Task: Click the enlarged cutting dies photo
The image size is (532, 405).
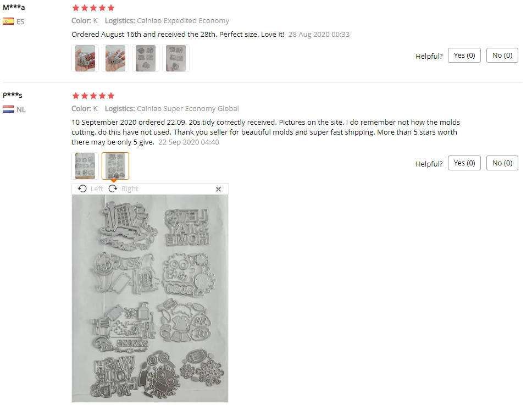Action: (150, 298)
